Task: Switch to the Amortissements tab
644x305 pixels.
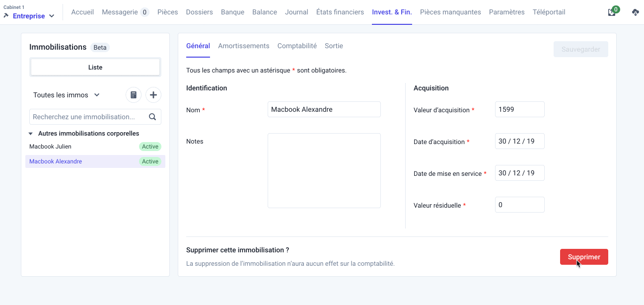Action: tap(244, 46)
